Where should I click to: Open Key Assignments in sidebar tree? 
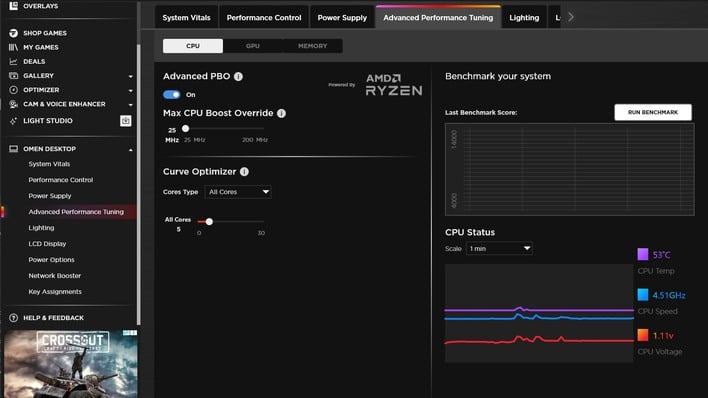click(55, 291)
